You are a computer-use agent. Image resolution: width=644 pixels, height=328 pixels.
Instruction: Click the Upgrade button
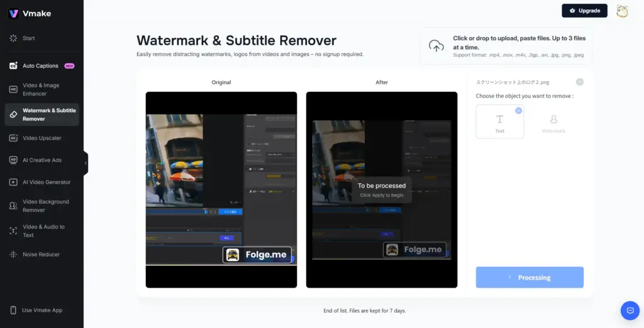click(584, 11)
